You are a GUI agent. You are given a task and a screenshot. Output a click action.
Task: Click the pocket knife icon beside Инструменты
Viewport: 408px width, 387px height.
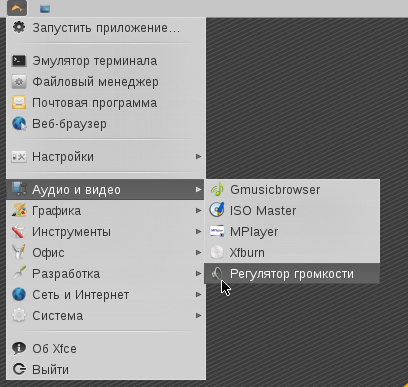point(19,231)
